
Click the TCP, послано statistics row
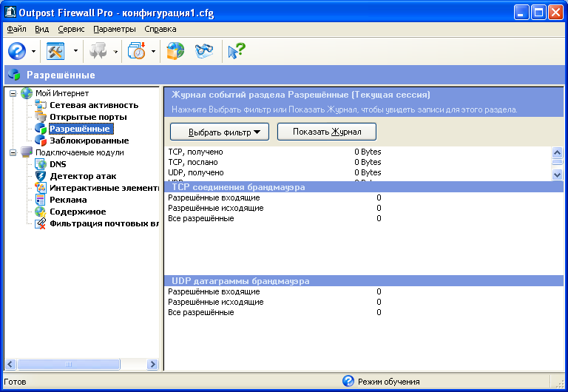(274, 162)
